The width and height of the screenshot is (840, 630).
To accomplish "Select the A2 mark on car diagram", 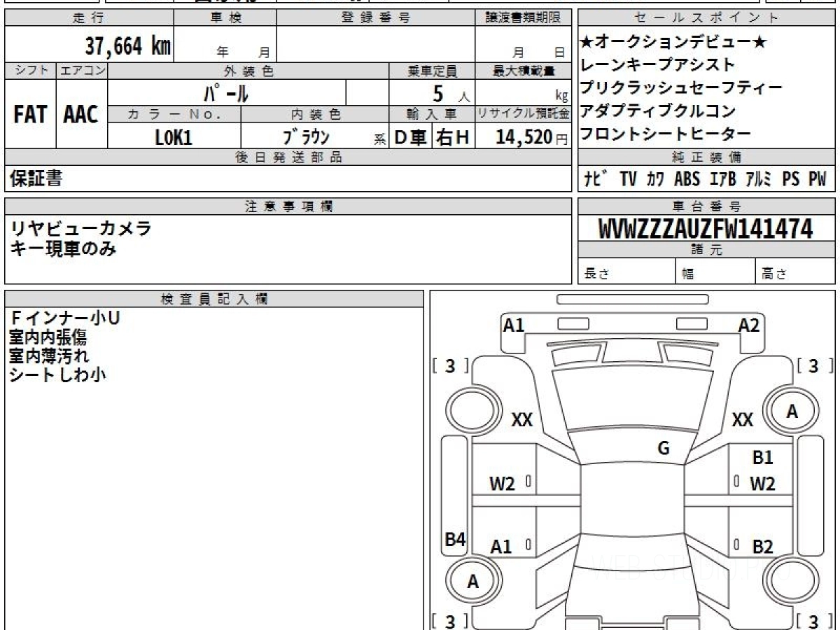I will (x=749, y=325).
